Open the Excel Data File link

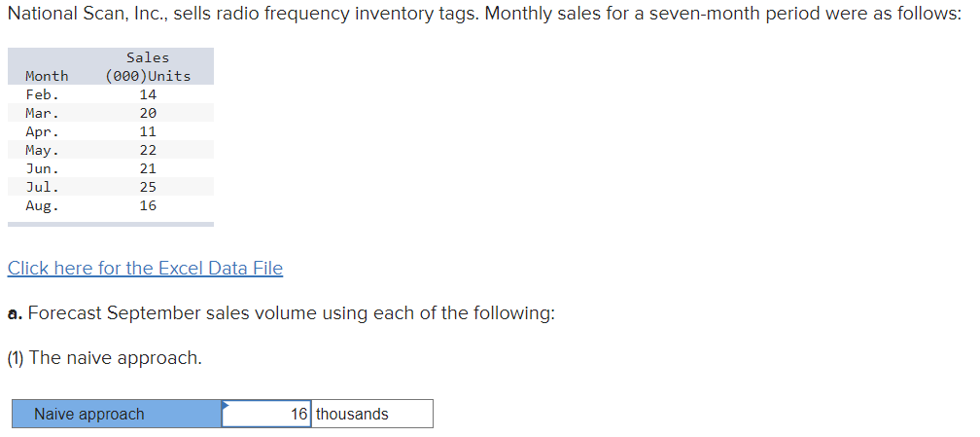click(x=145, y=268)
